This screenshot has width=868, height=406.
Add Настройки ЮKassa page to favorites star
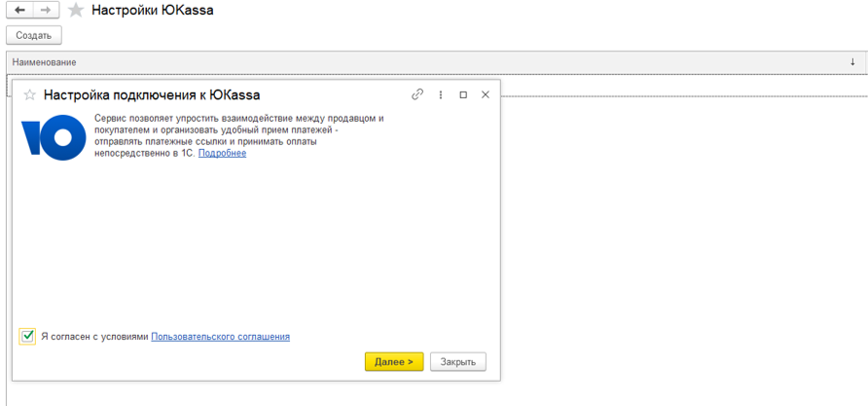point(75,11)
